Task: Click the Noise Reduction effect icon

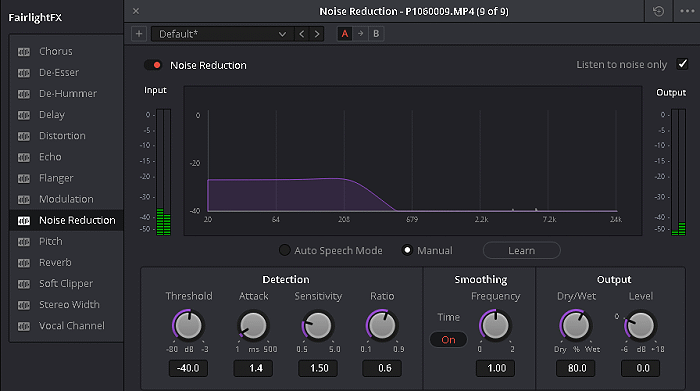Action: click(24, 221)
